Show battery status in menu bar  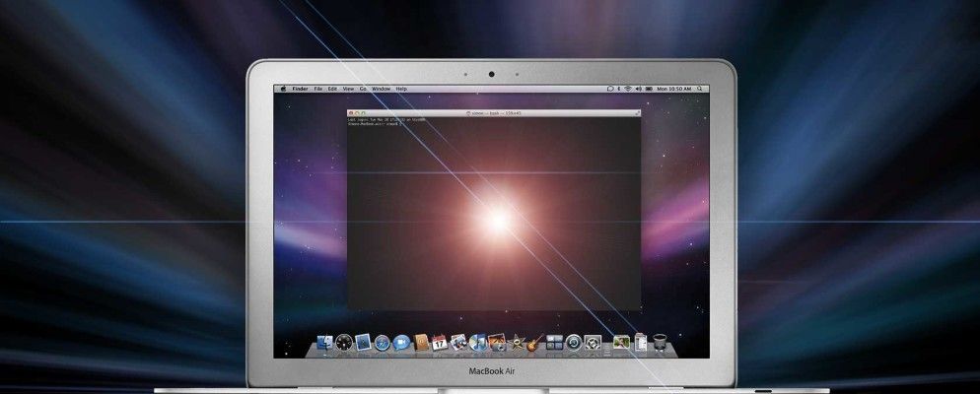[x=649, y=89]
